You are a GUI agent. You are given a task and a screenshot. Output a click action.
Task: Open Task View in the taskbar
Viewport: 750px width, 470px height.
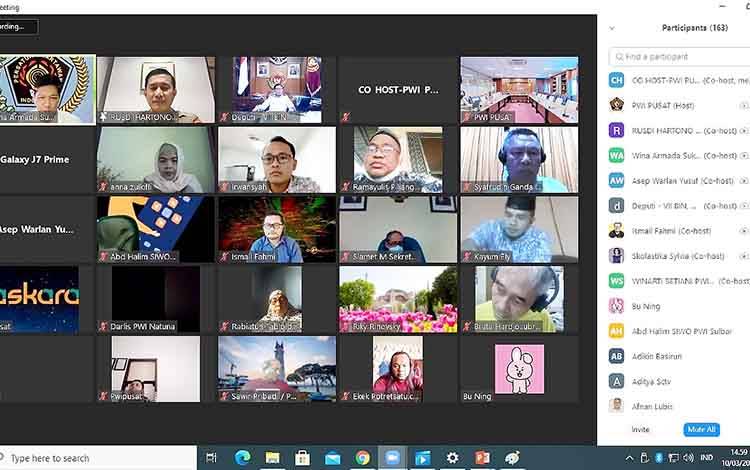click(x=211, y=458)
